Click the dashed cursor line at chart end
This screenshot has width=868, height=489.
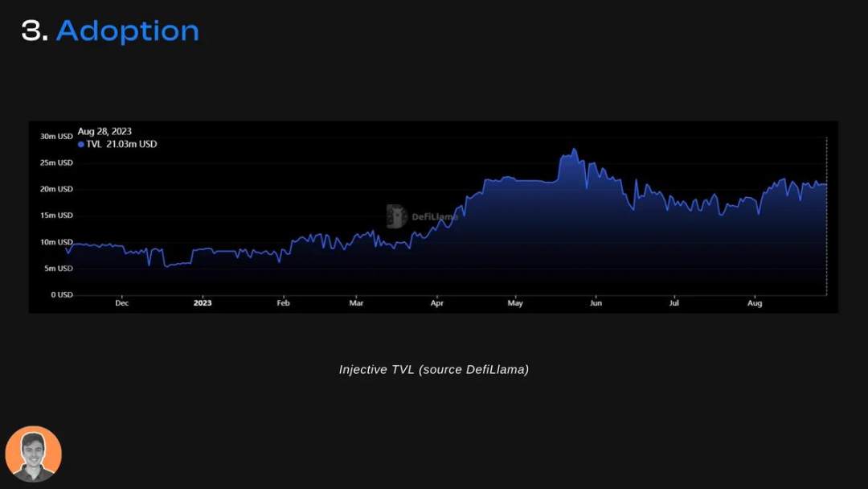[826, 216]
